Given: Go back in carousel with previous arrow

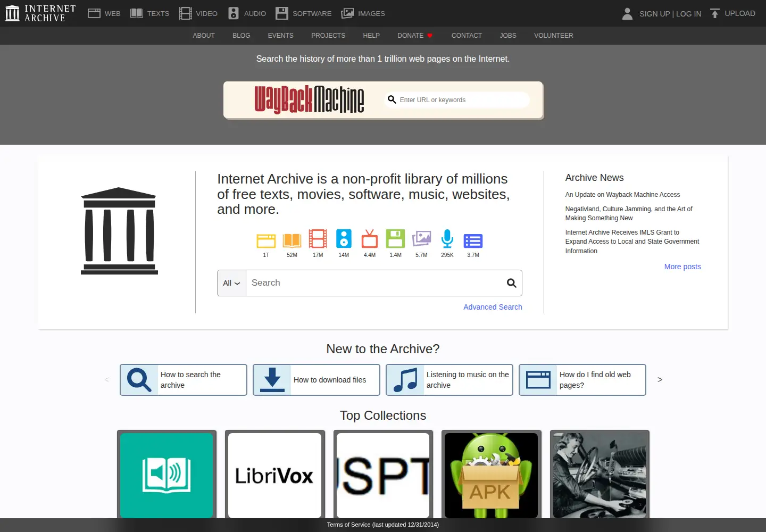Looking at the screenshot, I should (x=106, y=380).
